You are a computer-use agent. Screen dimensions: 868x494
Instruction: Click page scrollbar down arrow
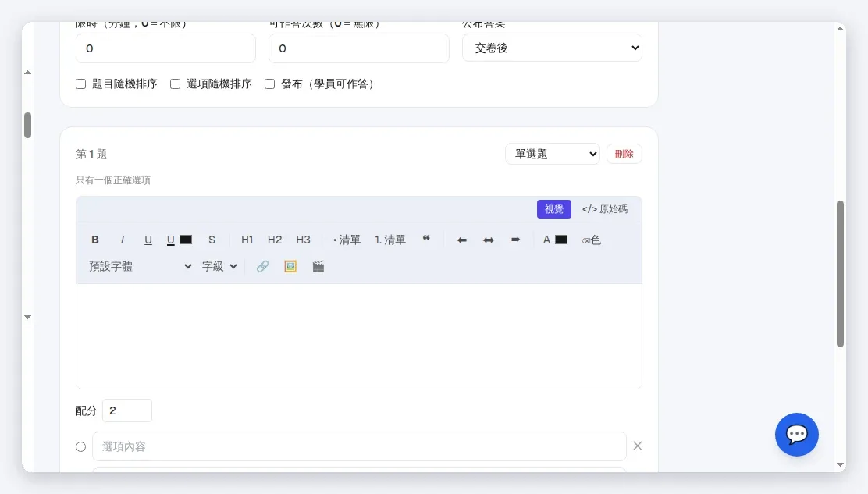click(841, 464)
